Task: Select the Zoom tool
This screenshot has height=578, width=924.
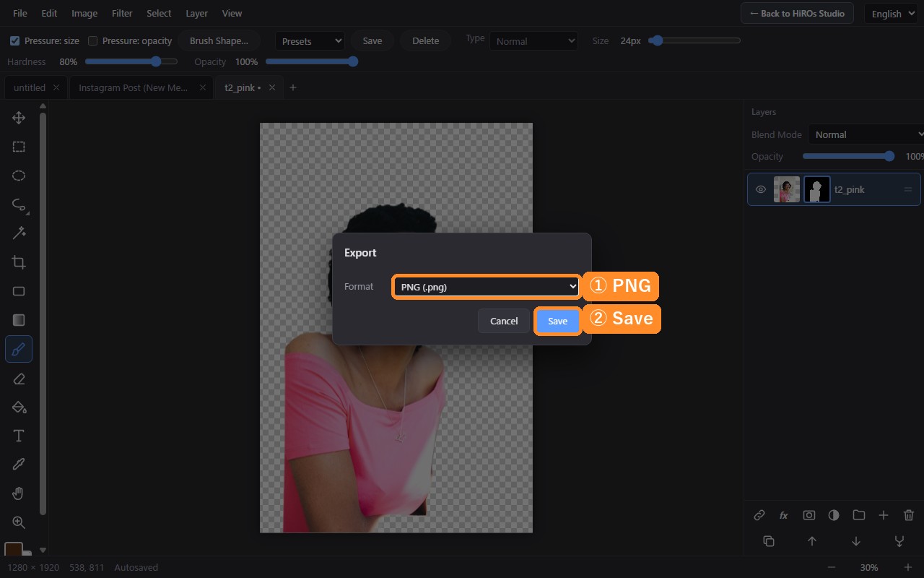Action: 19,522
